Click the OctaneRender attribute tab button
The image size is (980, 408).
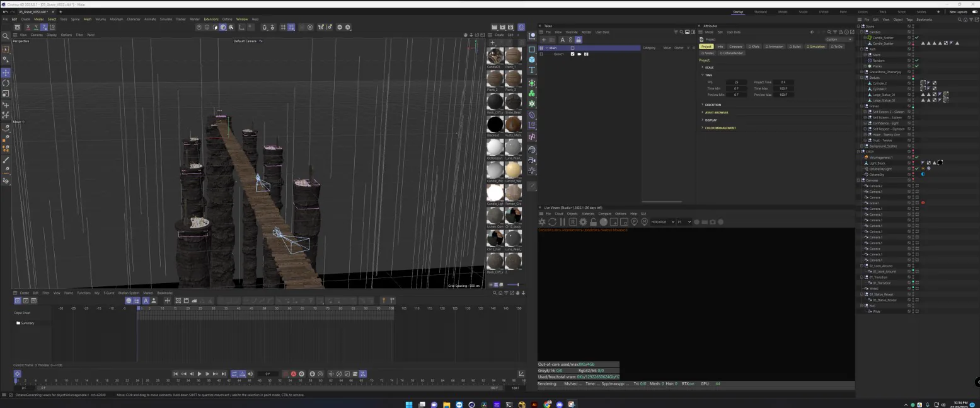(x=732, y=53)
